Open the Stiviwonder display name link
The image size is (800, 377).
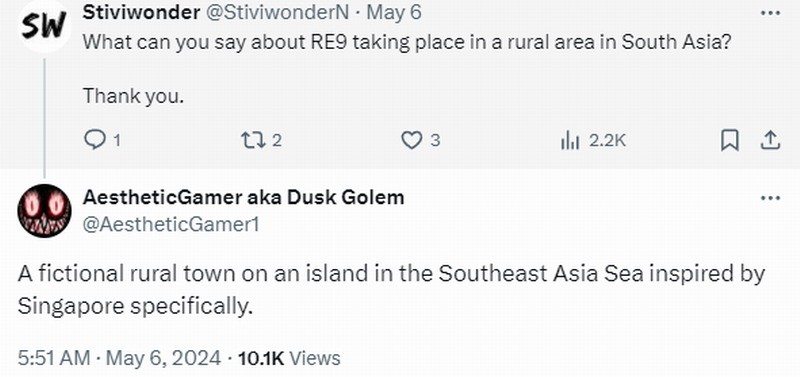pyautogui.click(x=141, y=13)
